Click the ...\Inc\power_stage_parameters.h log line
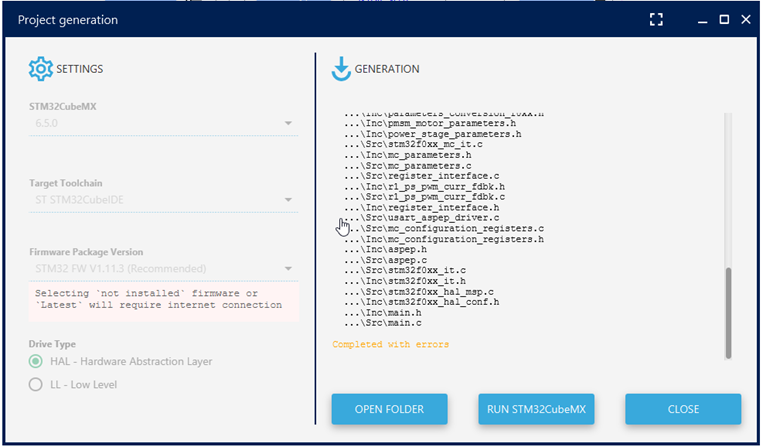 [x=433, y=134]
